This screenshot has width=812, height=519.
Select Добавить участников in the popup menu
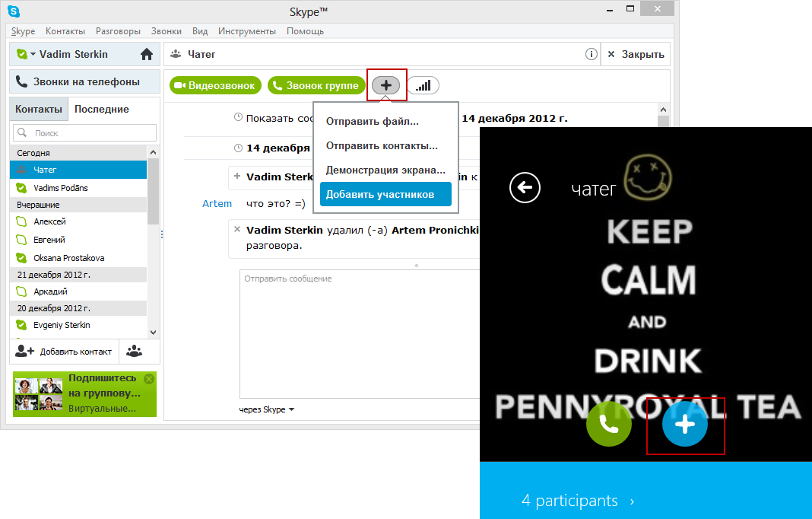(385, 194)
